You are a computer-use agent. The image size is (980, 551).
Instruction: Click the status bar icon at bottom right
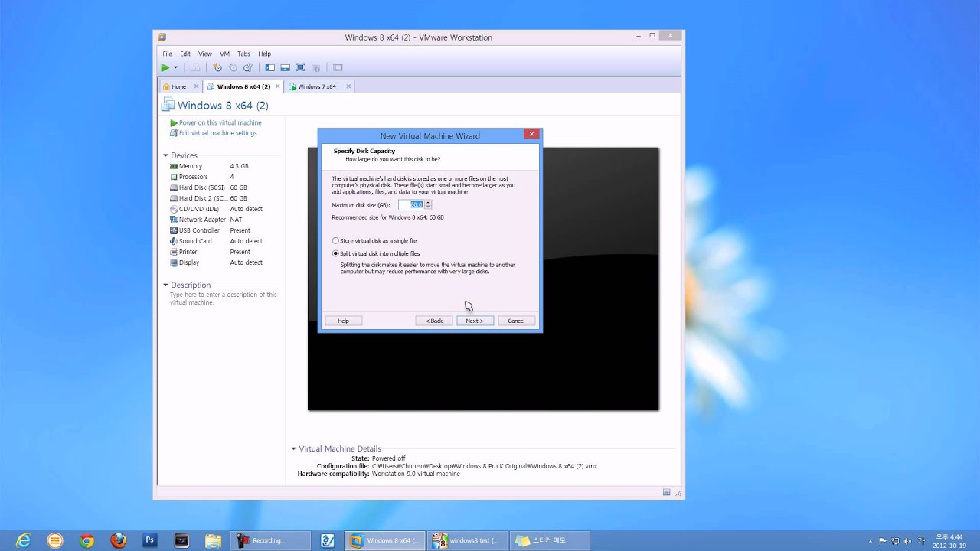click(667, 492)
